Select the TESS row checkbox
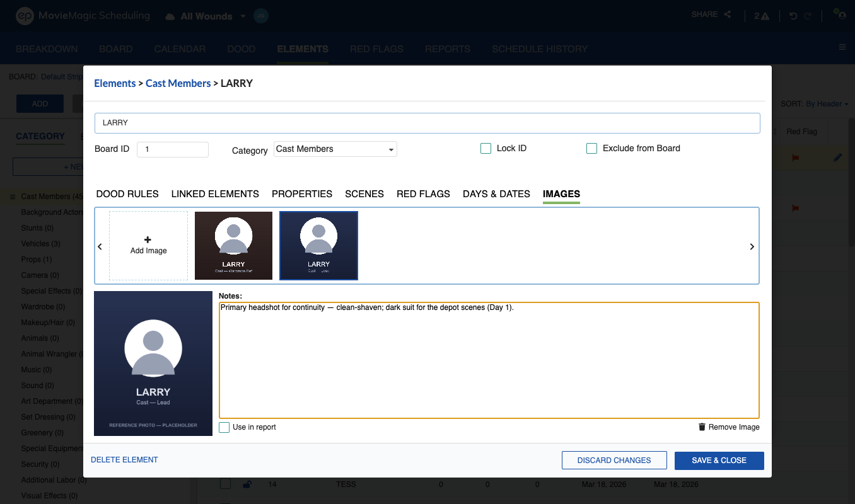855x504 pixels. tap(225, 484)
